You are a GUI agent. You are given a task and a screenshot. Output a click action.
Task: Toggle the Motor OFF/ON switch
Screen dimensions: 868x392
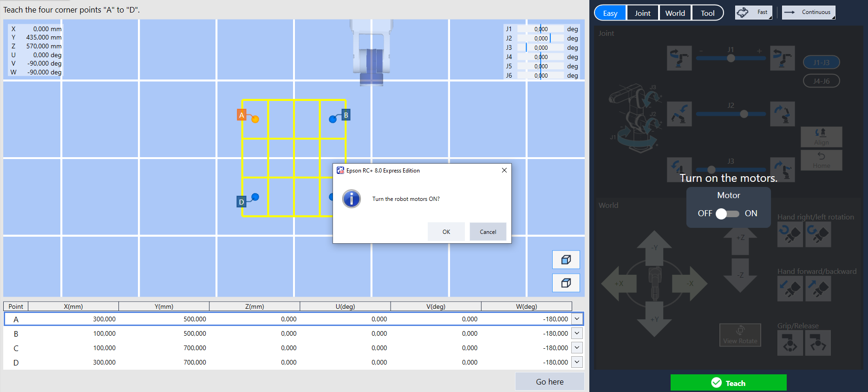coord(728,213)
